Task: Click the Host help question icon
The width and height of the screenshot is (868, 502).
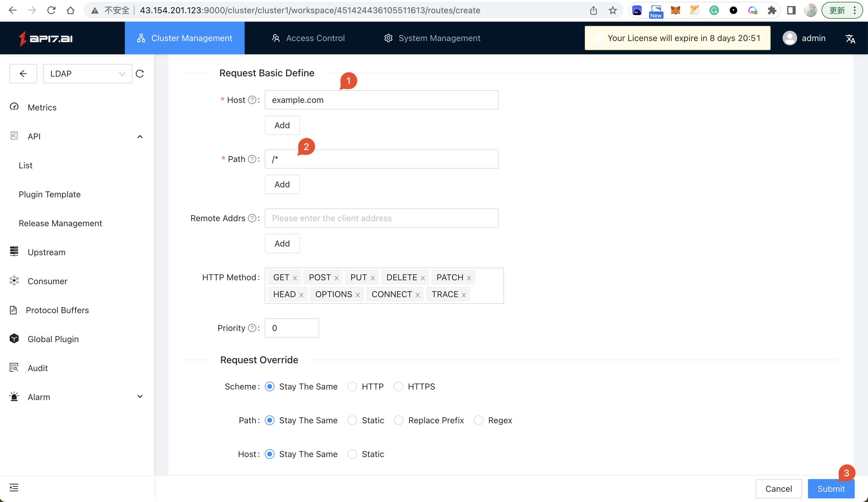Action: point(252,100)
